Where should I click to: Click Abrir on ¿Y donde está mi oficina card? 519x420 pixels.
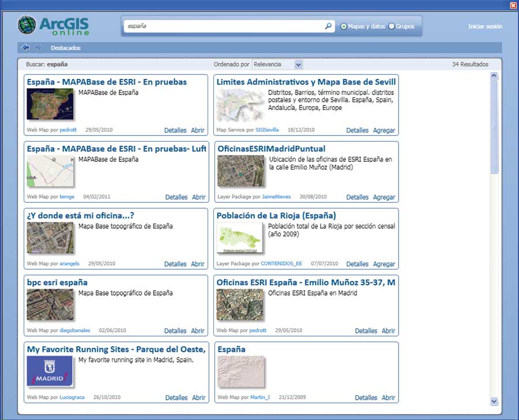coord(198,264)
